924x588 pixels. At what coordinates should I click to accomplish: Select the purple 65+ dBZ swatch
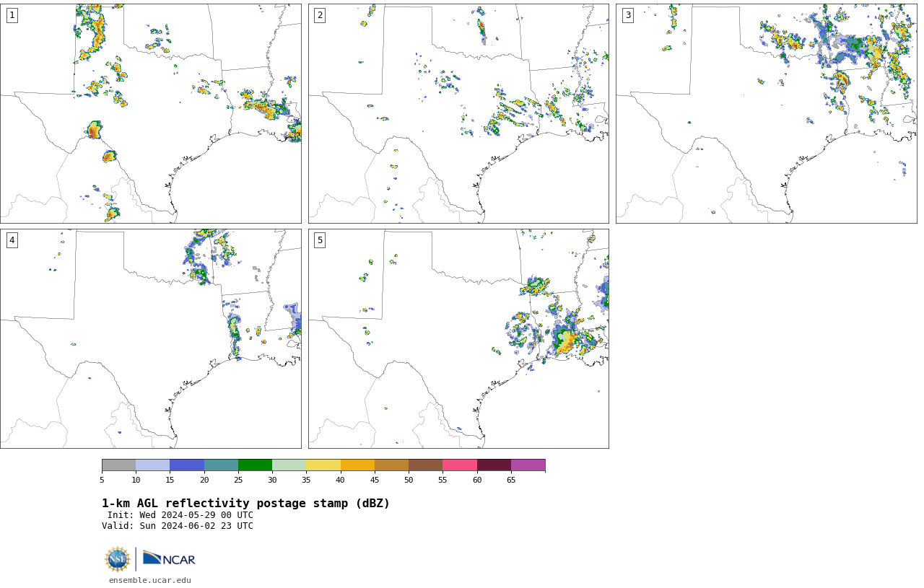tap(528, 465)
